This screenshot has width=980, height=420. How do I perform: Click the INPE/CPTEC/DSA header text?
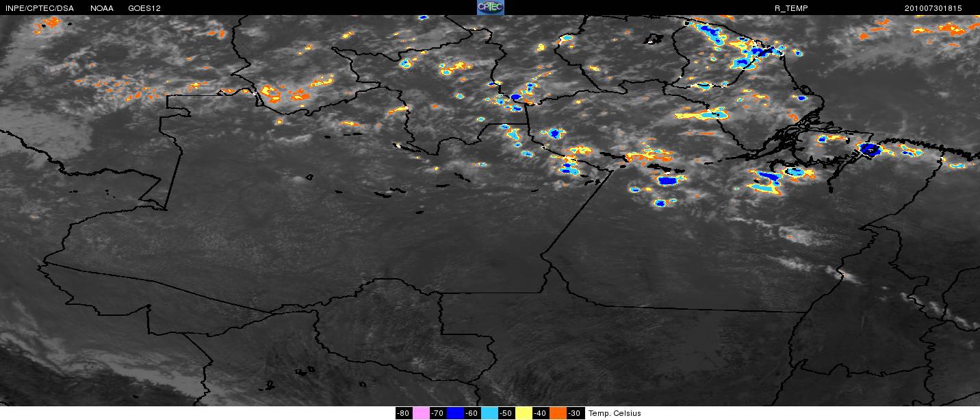[x=39, y=8]
